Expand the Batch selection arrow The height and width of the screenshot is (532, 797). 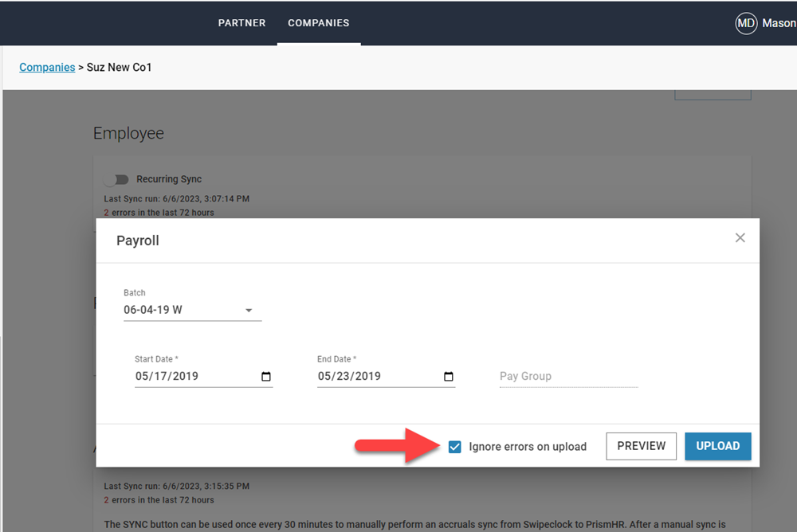pyautogui.click(x=249, y=311)
